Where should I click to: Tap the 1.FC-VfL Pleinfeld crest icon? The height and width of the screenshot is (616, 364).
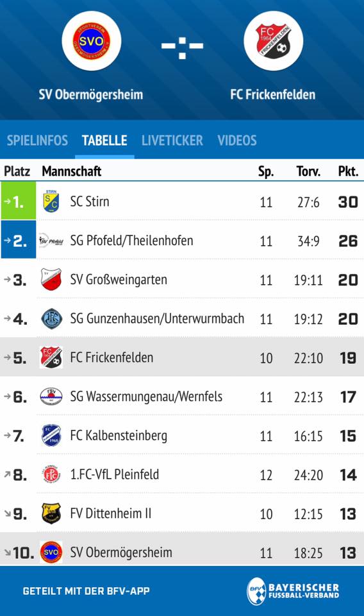(51, 474)
